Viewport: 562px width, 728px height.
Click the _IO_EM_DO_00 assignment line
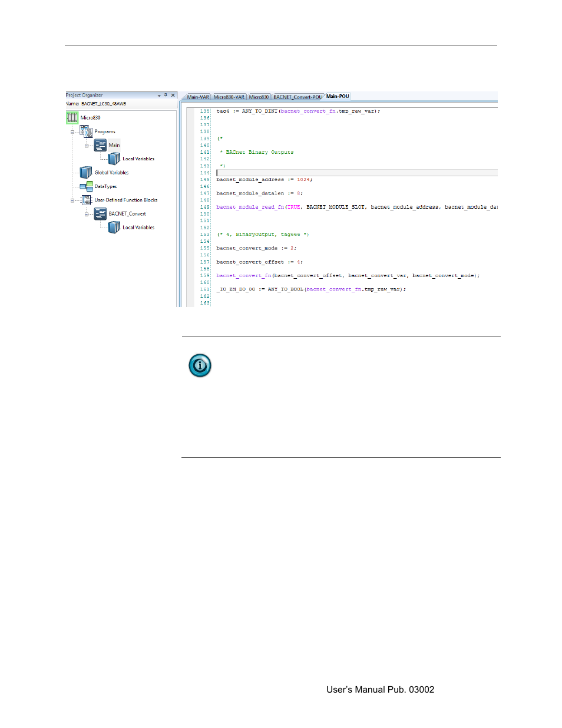coord(311,289)
